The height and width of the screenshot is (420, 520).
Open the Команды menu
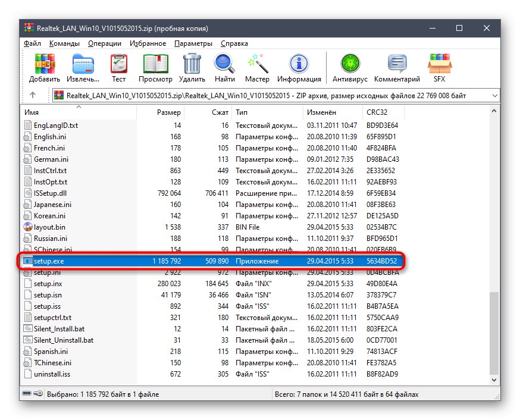tap(64, 43)
